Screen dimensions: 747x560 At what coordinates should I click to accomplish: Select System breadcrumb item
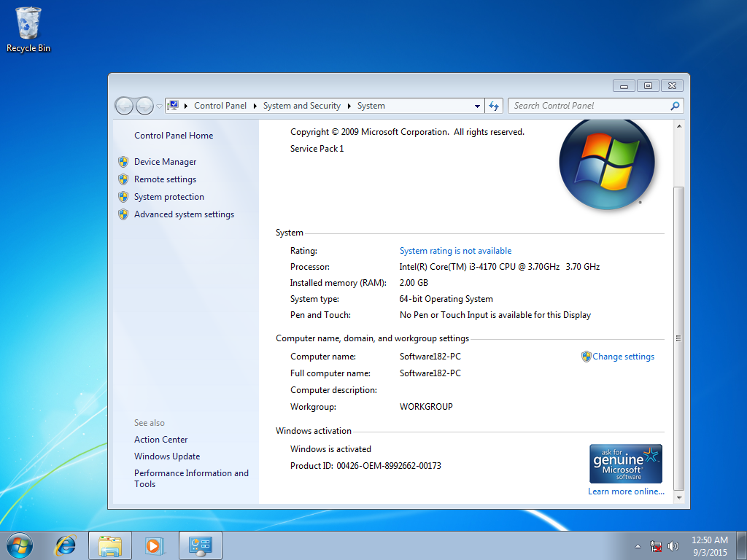coord(371,106)
